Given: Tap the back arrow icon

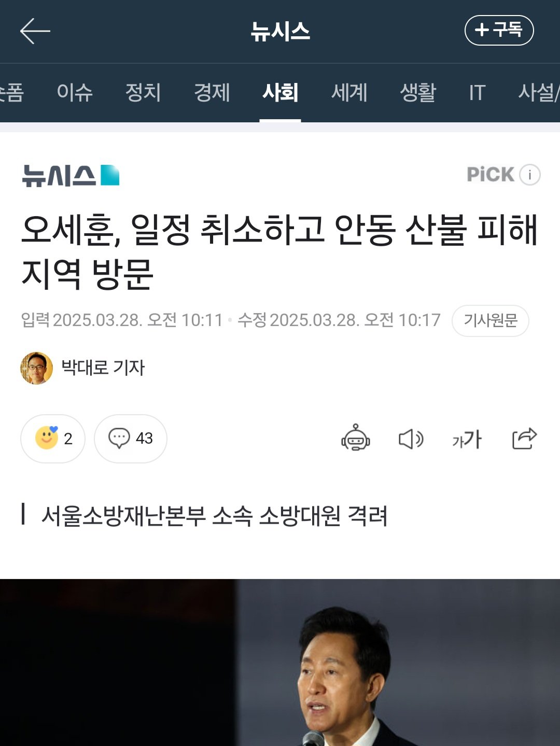Looking at the screenshot, I should [35, 31].
